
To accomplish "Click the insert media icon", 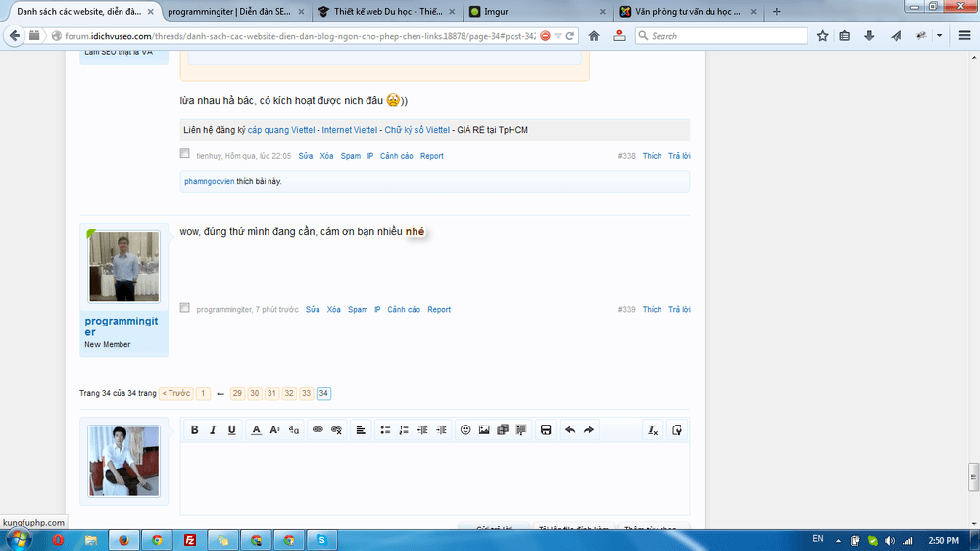I will pyautogui.click(x=503, y=429).
